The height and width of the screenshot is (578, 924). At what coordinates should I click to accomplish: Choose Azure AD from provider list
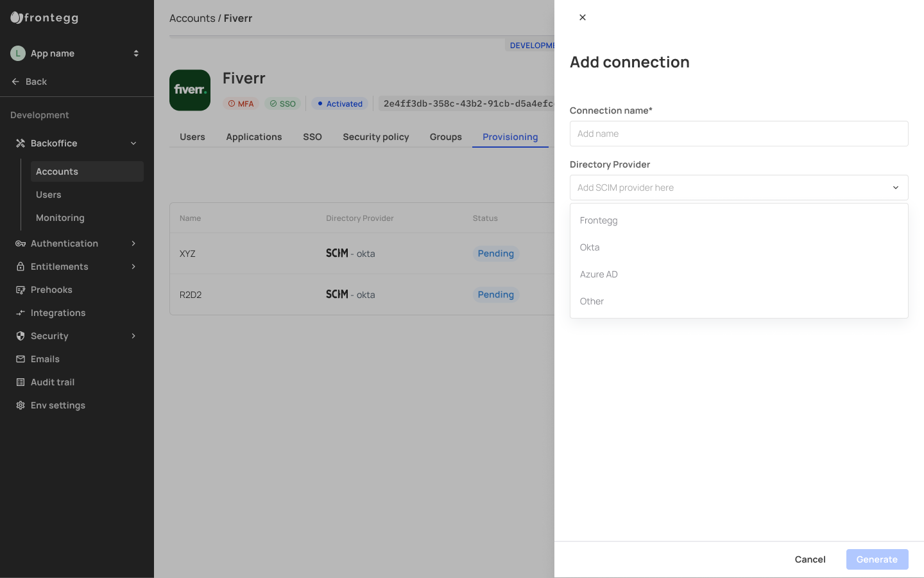[739, 274]
